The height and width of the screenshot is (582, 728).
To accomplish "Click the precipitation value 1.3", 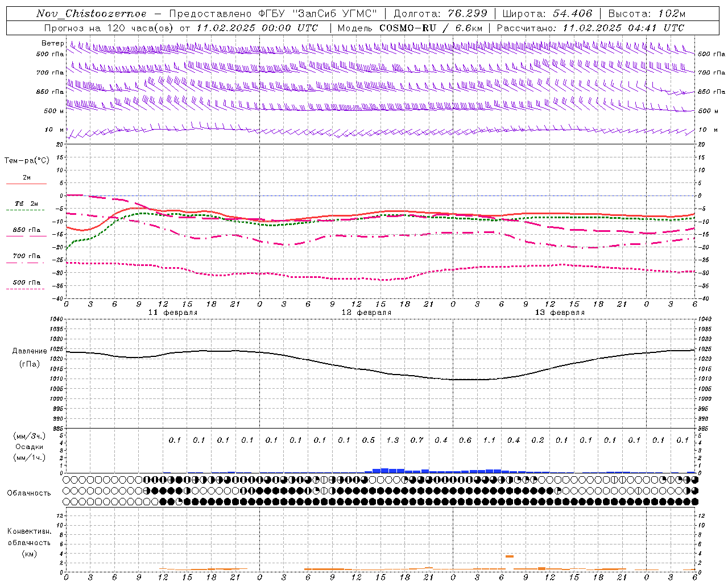I will coord(392,440).
